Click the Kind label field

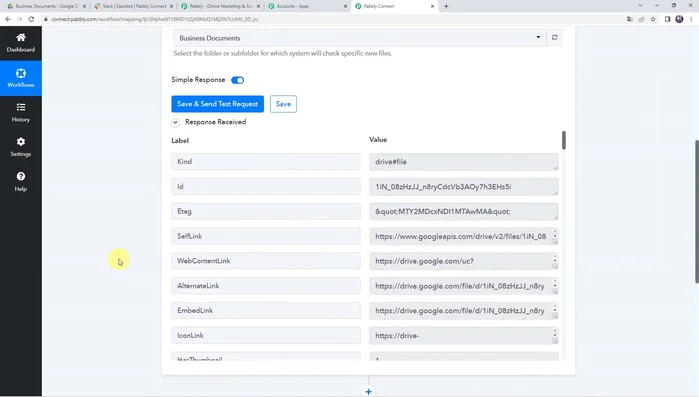pos(266,162)
